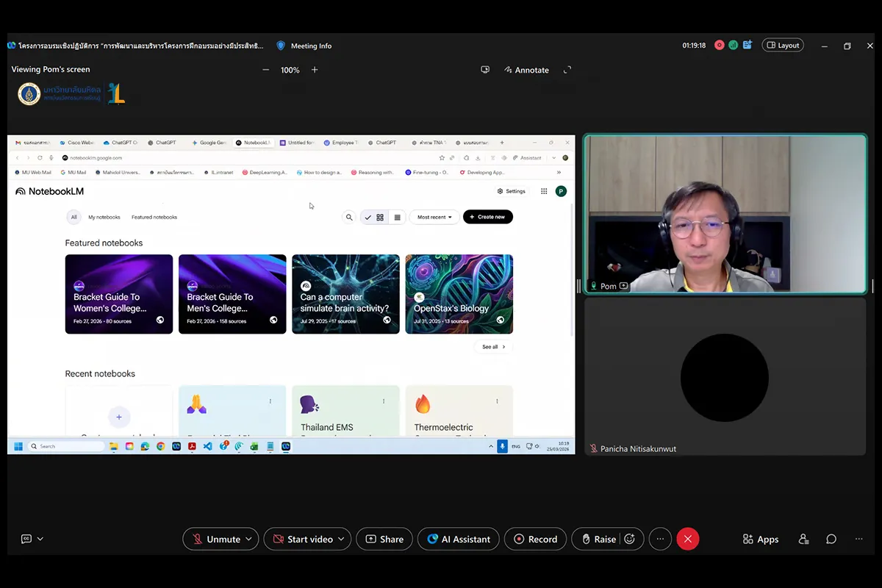Toggle meeting recording with Record

(x=536, y=539)
